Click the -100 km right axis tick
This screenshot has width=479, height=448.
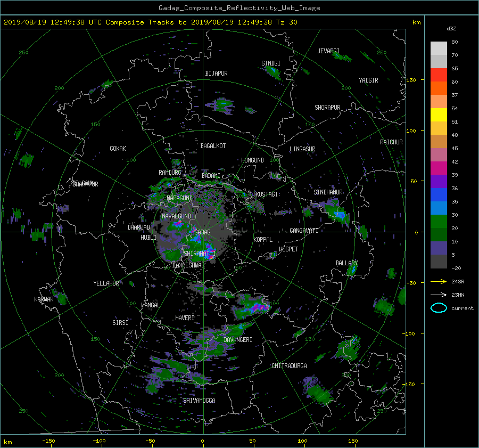click(410, 333)
